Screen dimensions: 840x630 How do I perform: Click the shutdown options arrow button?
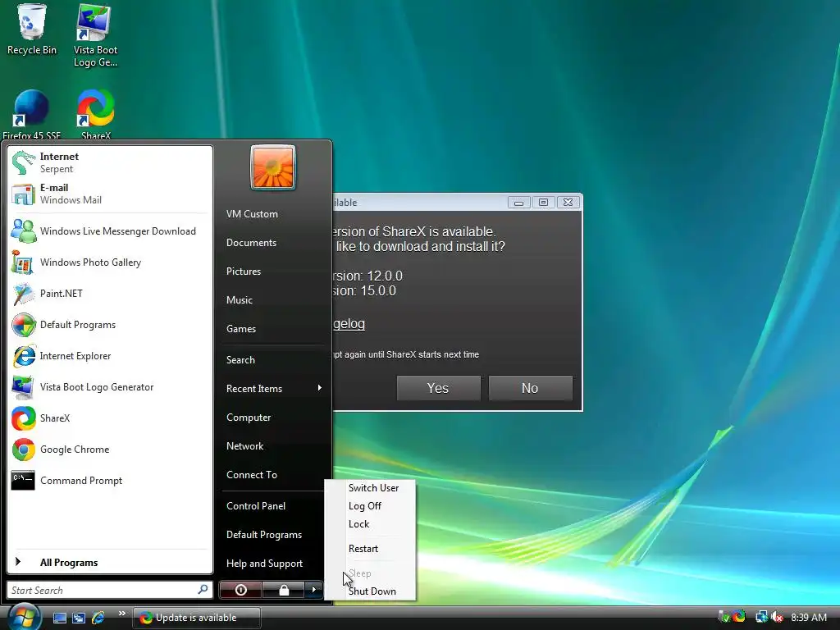coord(314,590)
